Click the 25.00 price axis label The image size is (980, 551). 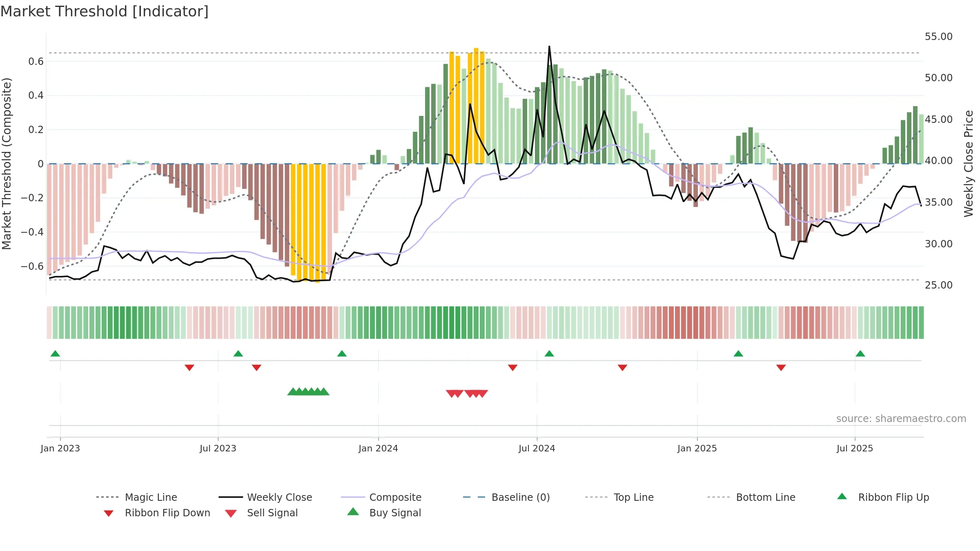click(939, 285)
